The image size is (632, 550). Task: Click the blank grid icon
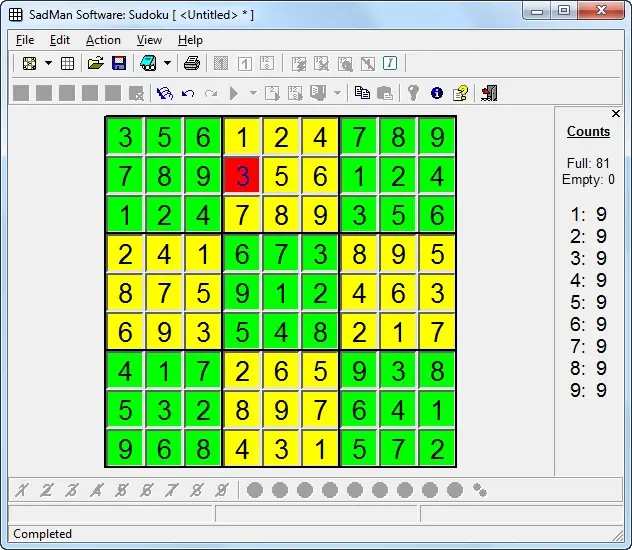(67, 63)
